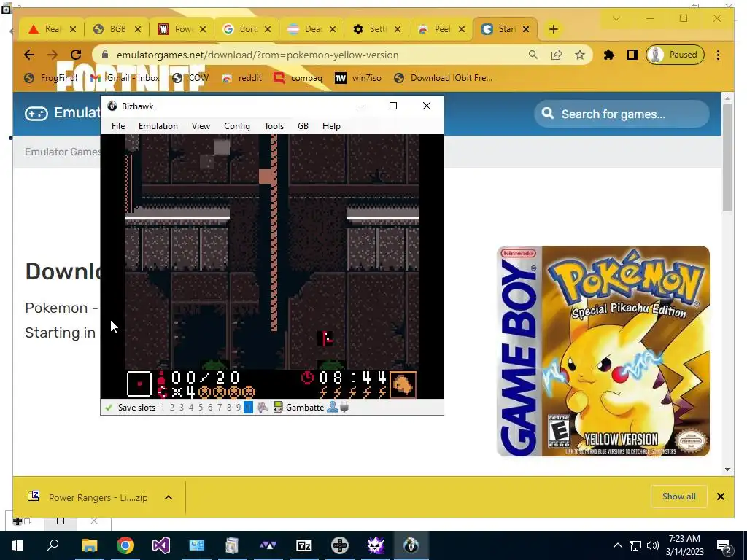Select save slot 1 in Bizhawk status bar

pyautogui.click(x=163, y=408)
